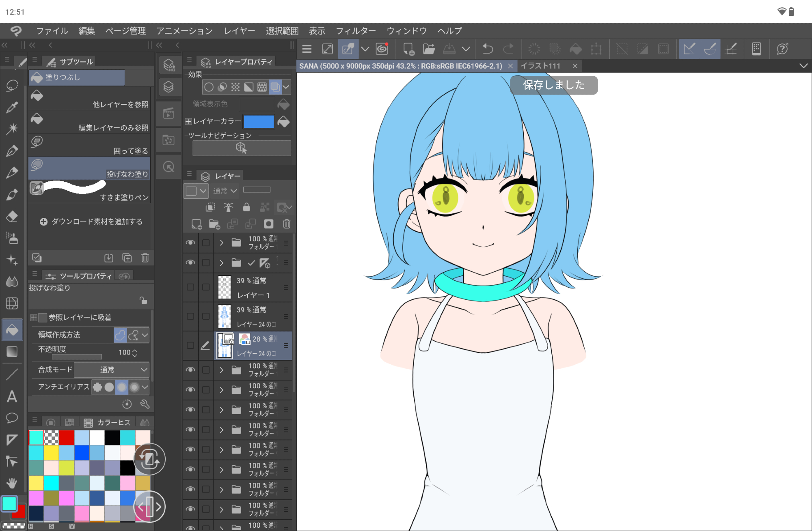Select the Hand move tool
This screenshot has width=812, height=531.
(x=12, y=483)
